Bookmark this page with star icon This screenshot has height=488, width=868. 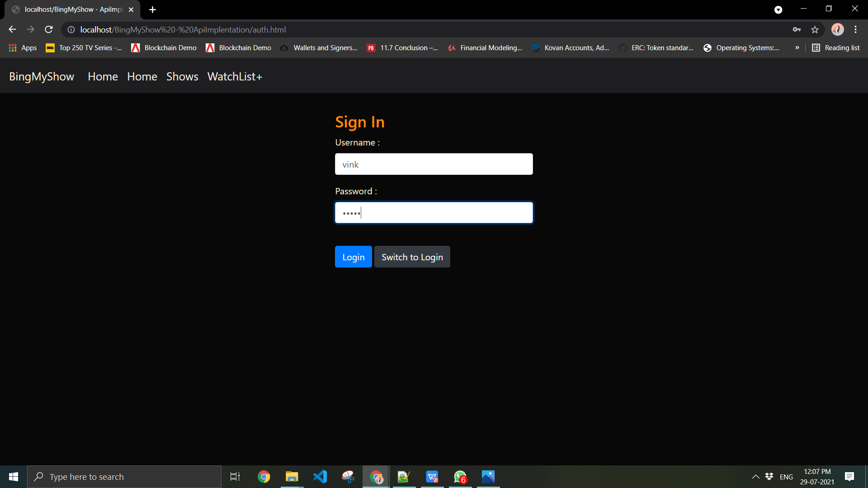[x=815, y=30]
